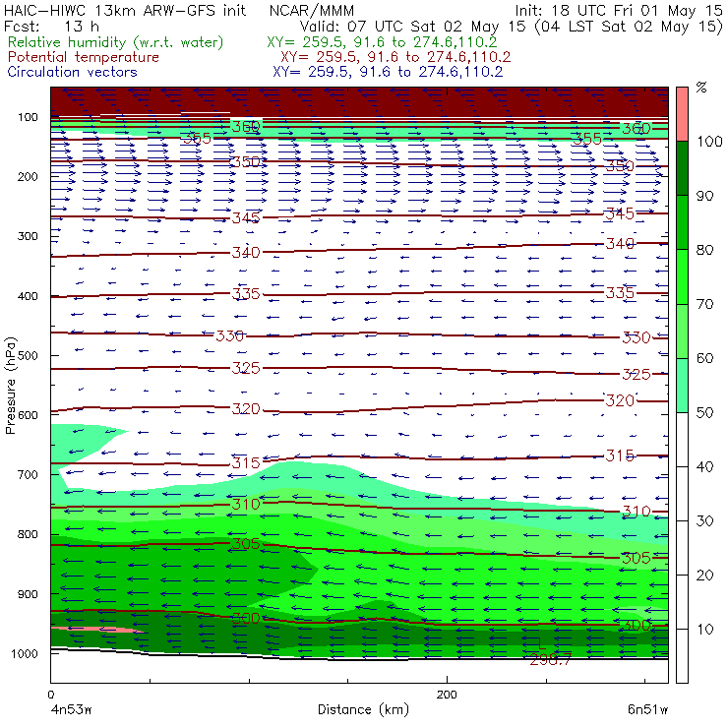Click the '298.7' minimum temperature value

click(x=550, y=659)
